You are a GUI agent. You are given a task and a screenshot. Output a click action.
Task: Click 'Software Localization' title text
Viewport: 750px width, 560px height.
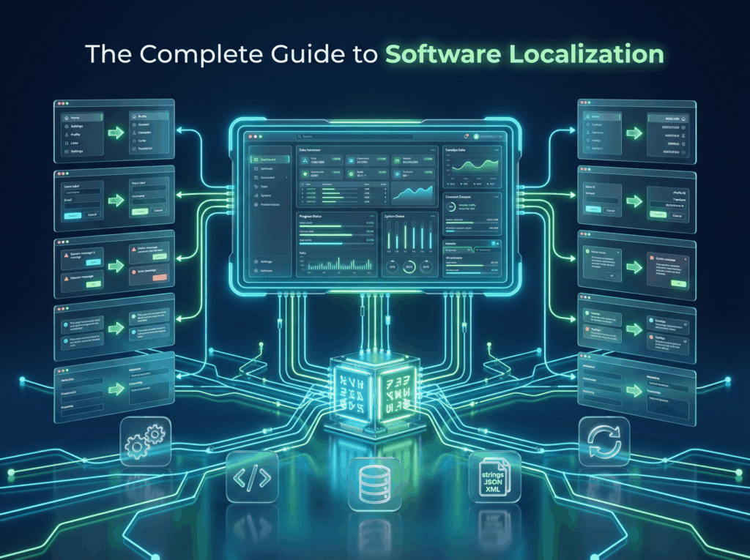tap(524, 54)
